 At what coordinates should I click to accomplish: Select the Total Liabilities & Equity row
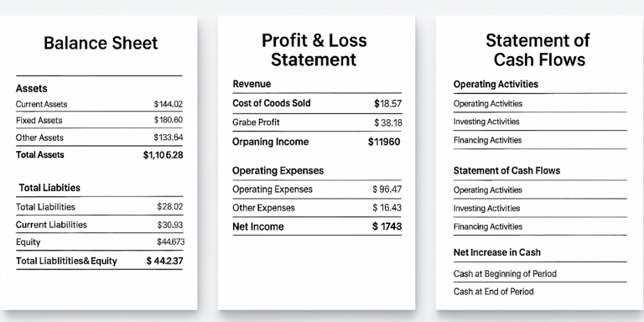[x=99, y=261]
